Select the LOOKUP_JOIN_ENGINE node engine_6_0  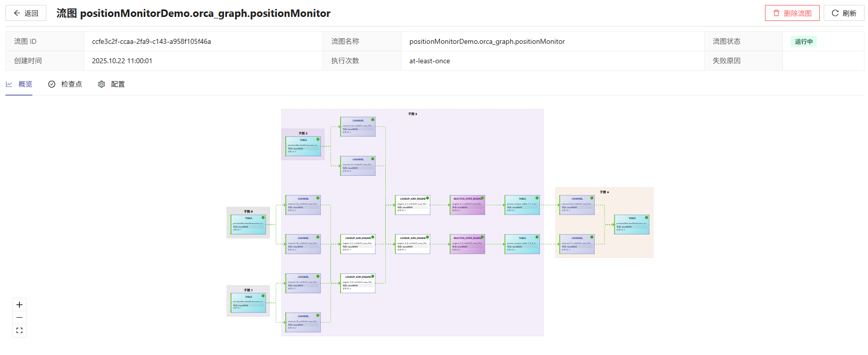coord(413,244)
